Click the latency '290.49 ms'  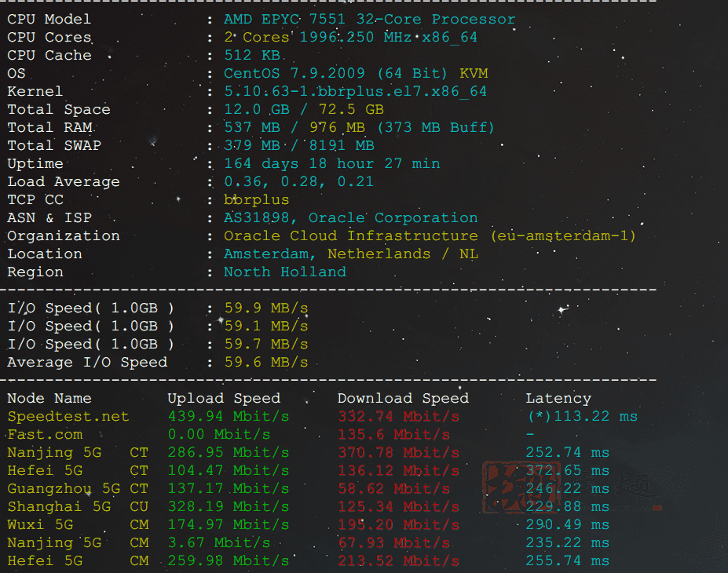point(567,525)
